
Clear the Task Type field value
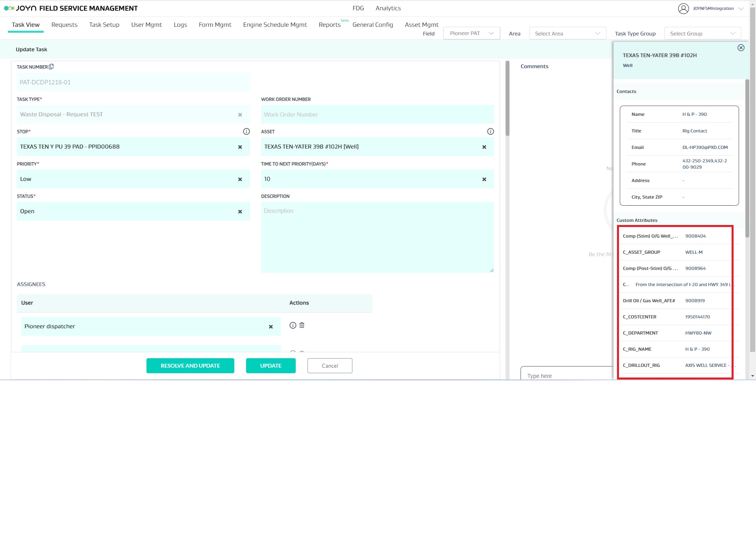click(x=240, y=115)
